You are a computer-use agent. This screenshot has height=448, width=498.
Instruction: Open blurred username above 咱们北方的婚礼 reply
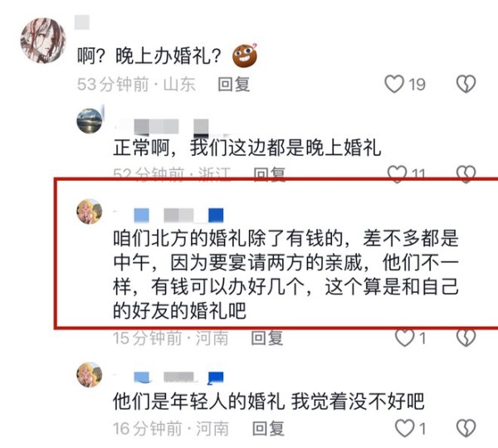point(169,215)
